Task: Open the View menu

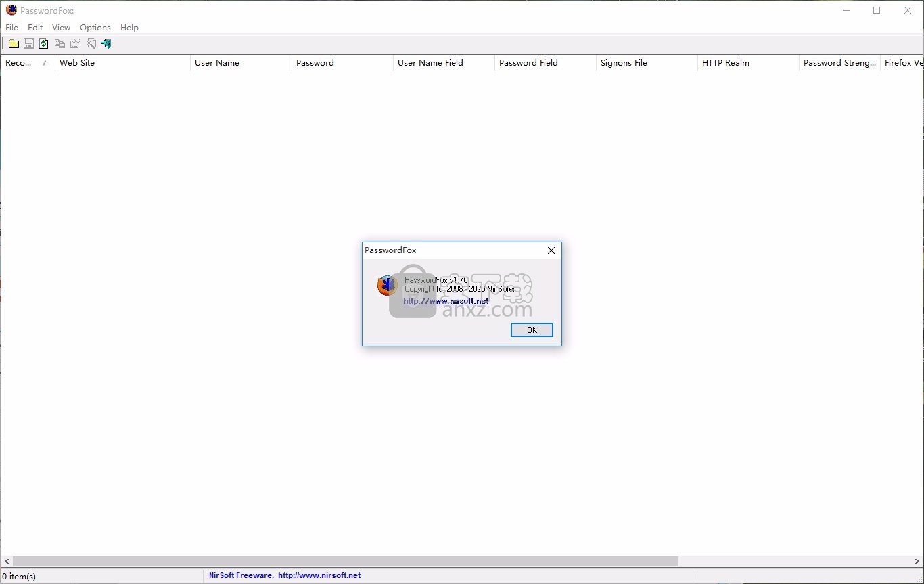Action: tap(61, 28)
